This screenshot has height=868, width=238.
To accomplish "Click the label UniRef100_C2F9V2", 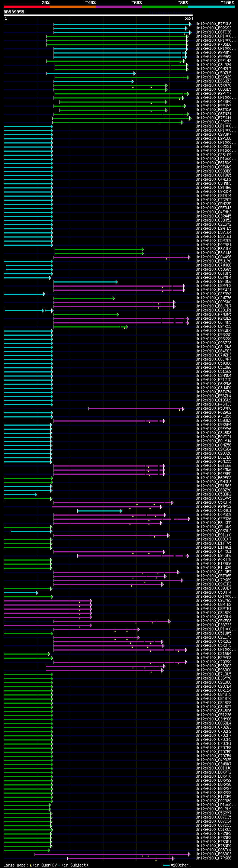I will [213, 294].
